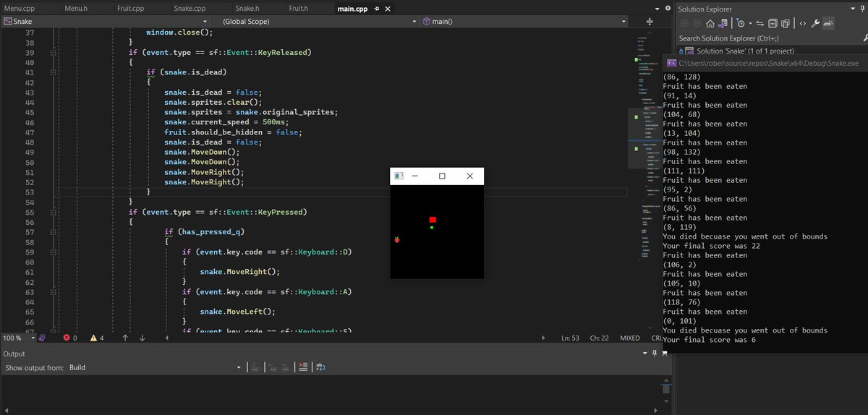This screenshot has height=415, width=868.
Task: Open the document tabs overflow dropdown arrow
Action: (x=657, y=9)
